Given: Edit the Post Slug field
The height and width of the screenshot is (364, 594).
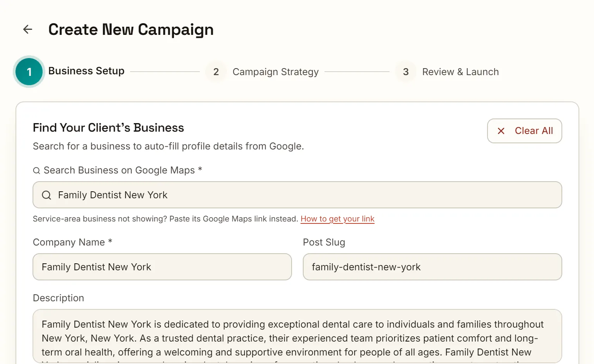Looking at the screenshot, I should [432, 267].
